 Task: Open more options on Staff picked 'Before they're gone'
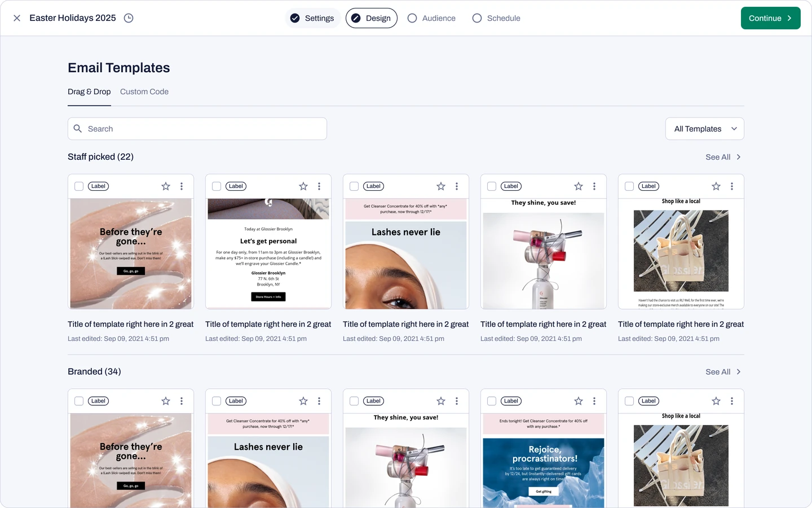point(182,186)
